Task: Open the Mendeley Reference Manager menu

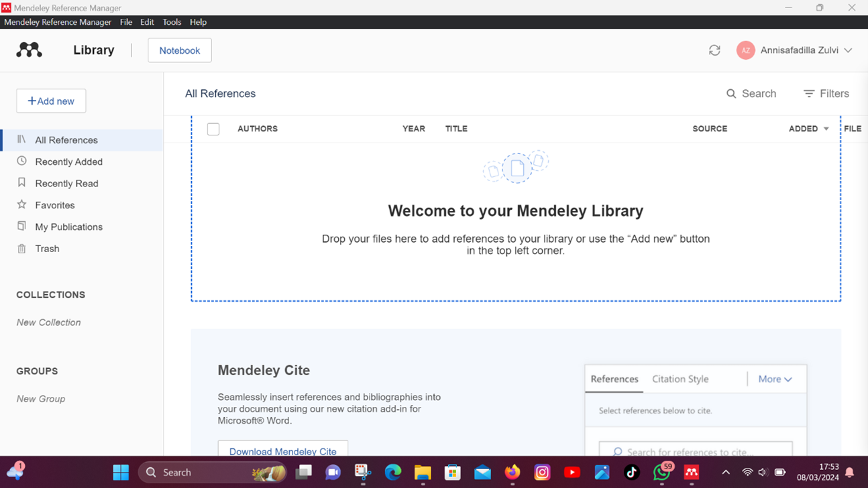Action: coord(58,22)
